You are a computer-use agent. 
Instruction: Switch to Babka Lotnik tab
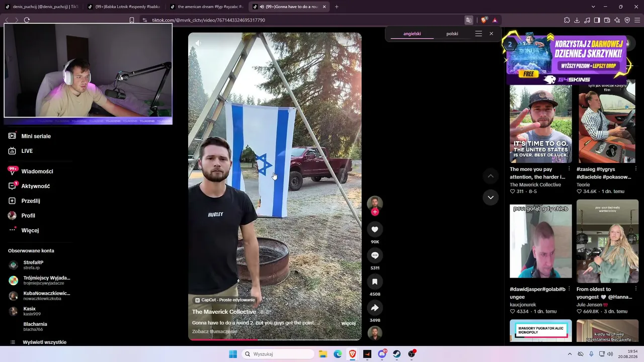pos(124,7)
